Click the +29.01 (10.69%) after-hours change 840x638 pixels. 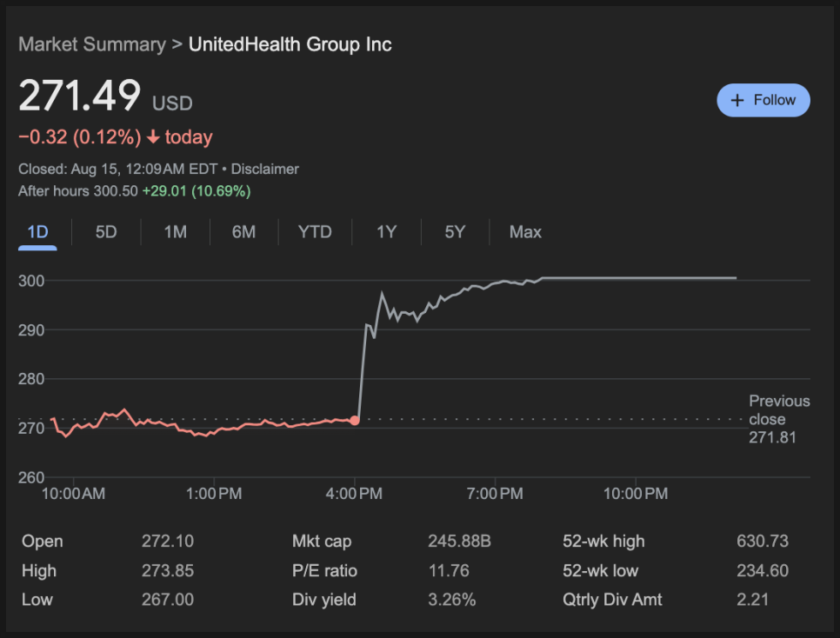click(196, 191)
